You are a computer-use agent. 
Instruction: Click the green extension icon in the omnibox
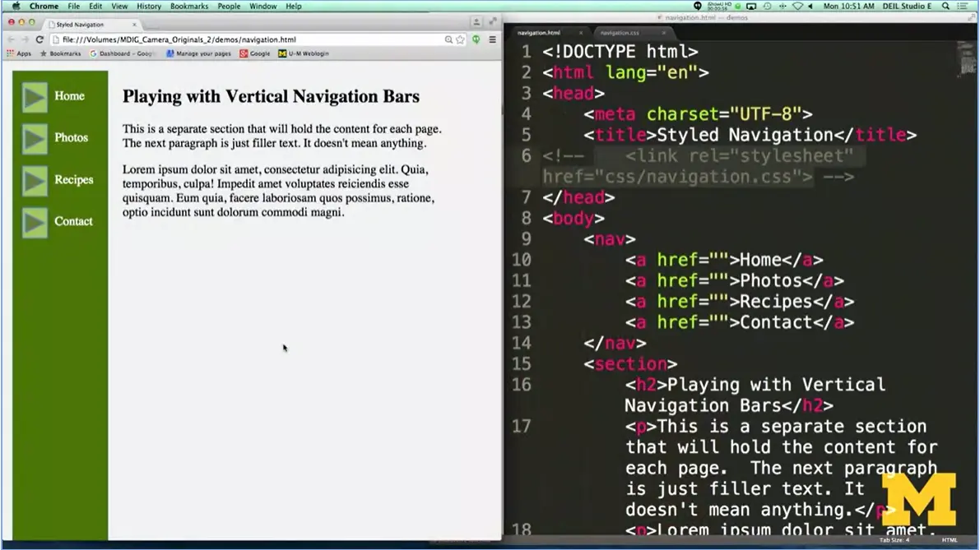tap(476, 39)
